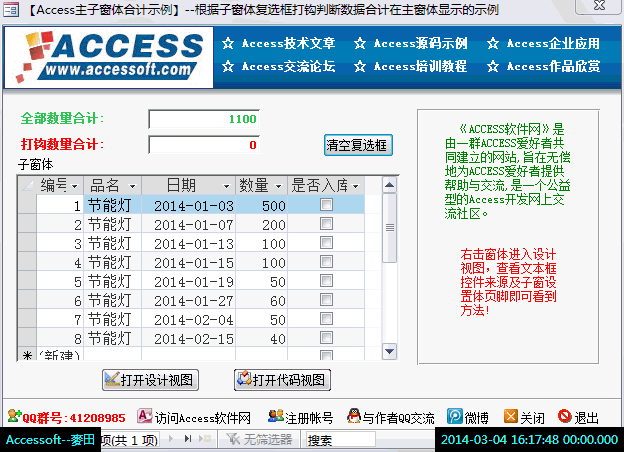Screen dimensions: 624x452
Task: Open Access源码示例 in the banner
Action: tap(421, 43)
